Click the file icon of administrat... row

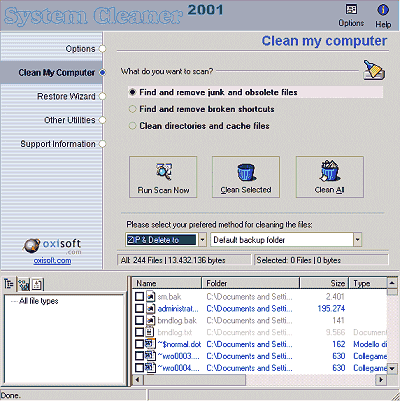click(x=151, y=308)
